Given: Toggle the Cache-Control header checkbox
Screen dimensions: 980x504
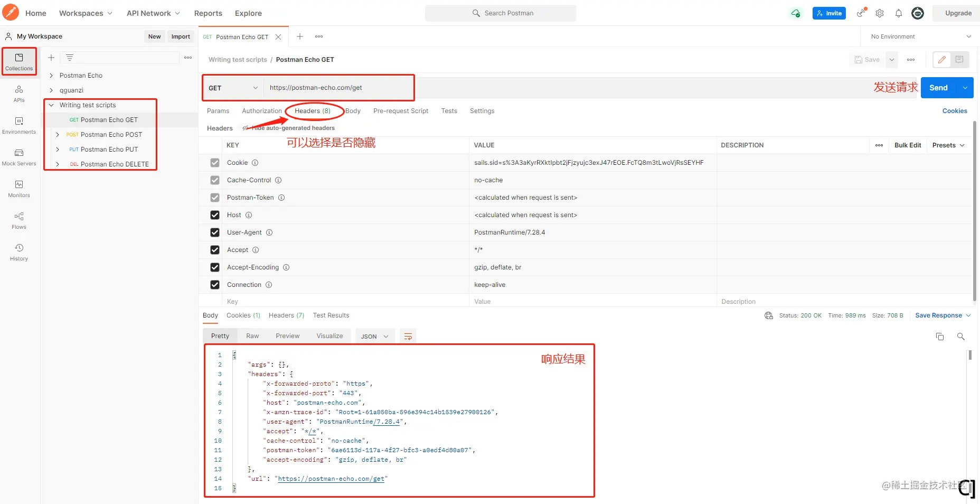Looking at the screenshot, I should (215, 180).
